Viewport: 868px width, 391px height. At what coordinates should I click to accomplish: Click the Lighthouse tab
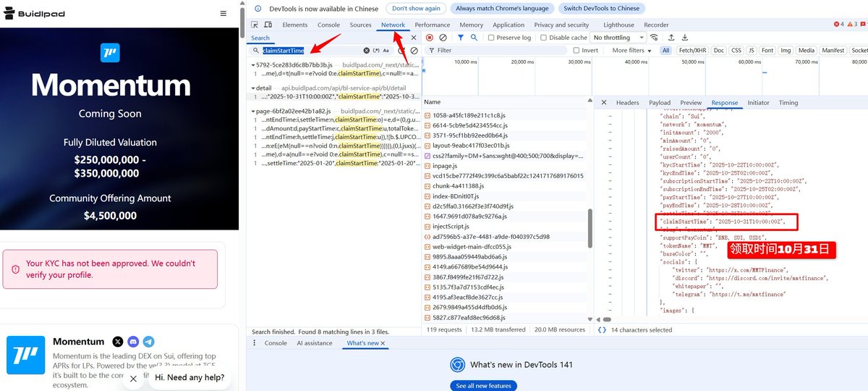click(x=618, y=25)
